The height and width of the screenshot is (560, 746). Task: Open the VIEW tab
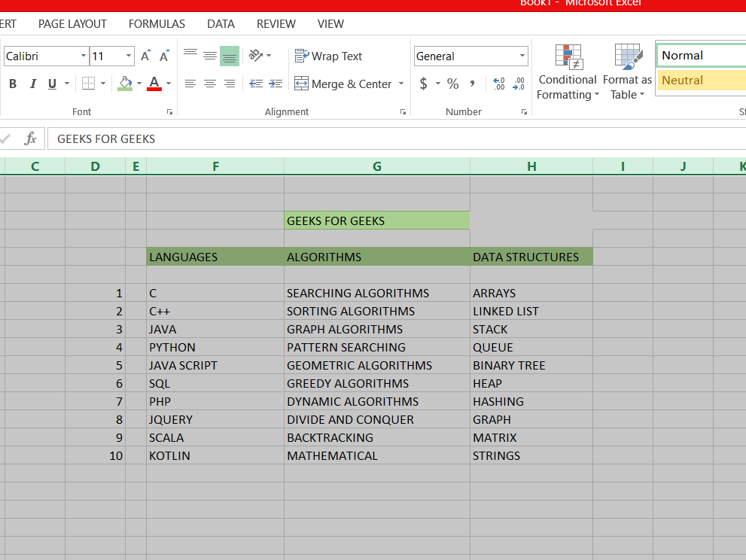tap(330, 24)
